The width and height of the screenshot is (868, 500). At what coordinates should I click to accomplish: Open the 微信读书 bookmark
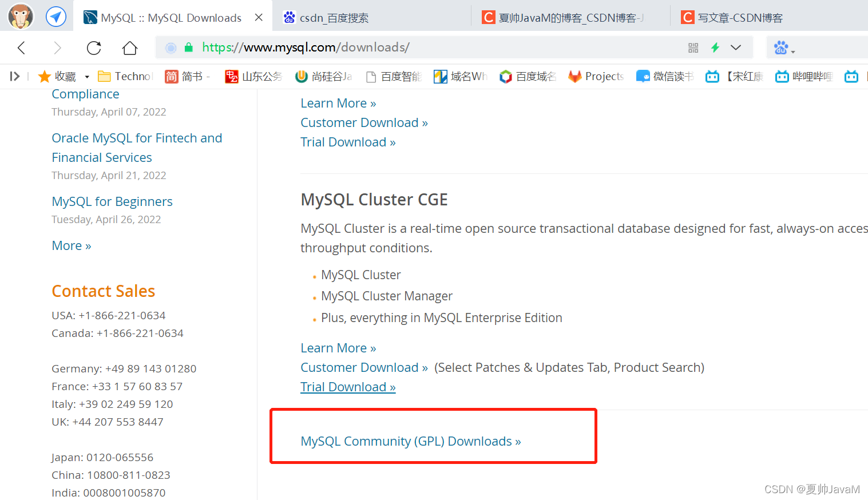point(665,76)
